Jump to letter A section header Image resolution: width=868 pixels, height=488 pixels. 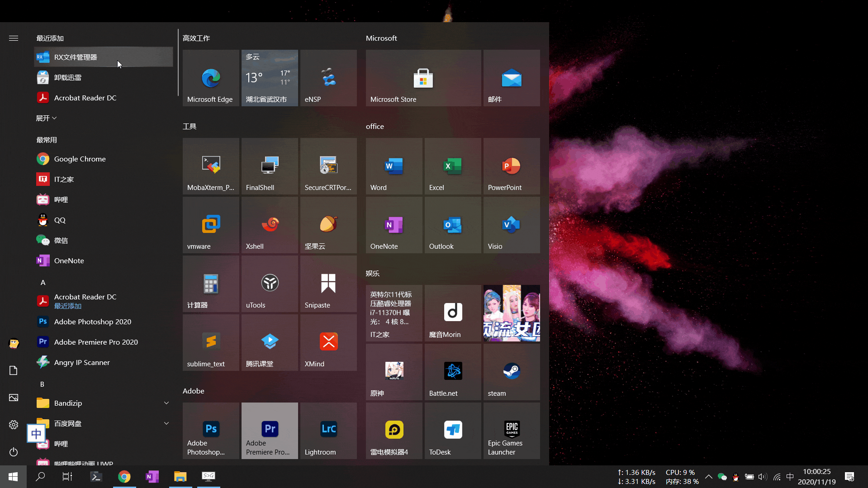coord(43,282)
